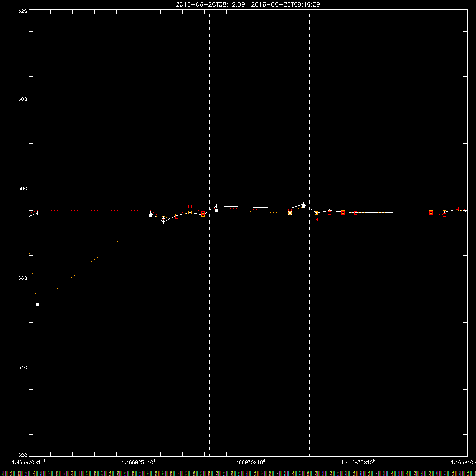Pick the dotted horizontal limit line near 614

pyautogui.click(x=248, y=37)
